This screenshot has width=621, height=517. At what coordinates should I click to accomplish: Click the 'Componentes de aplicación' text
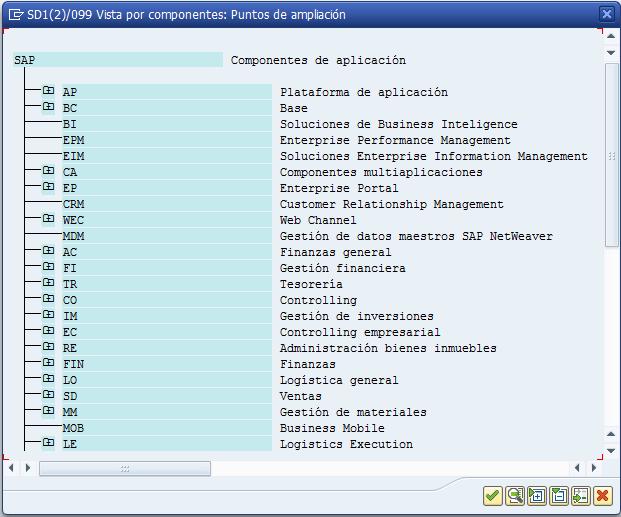click(x=318, y=60)
